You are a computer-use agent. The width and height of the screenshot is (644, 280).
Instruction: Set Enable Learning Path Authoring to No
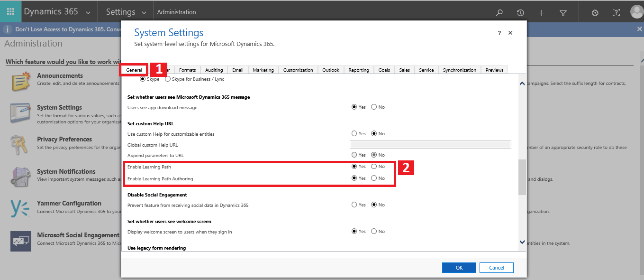(x=374, y=178)
